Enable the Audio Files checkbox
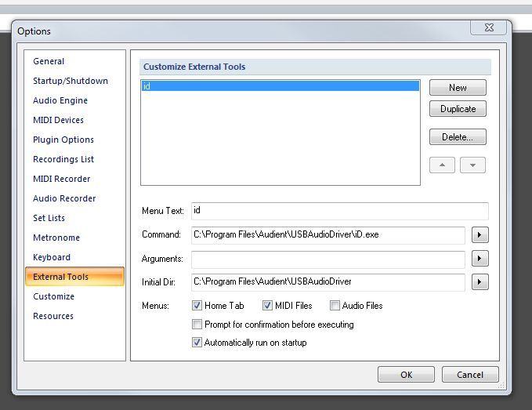The image size is (532, 410). click(x=335, y=306)
